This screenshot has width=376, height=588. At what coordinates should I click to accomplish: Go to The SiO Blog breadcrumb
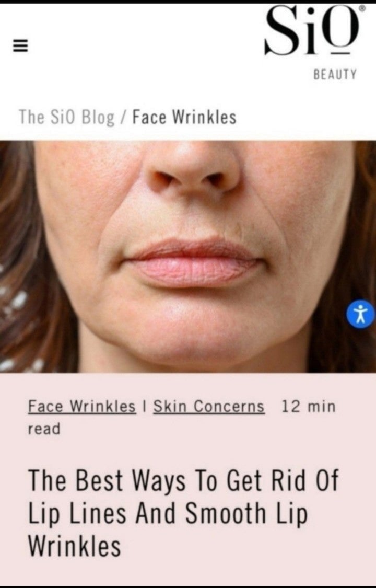tap(67, 117)
